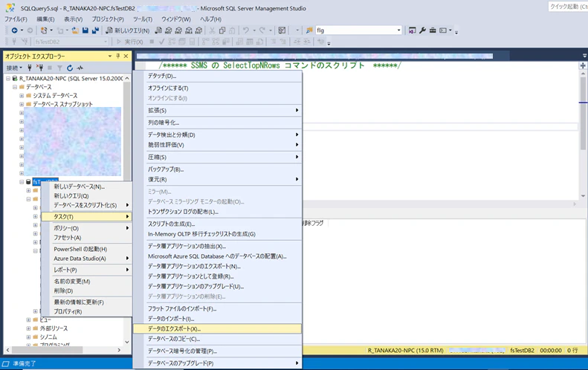Choose デタッチ(D) menu entry
Image resolution: width=588 pixels, height=370 pixels.
coord(217,76)
